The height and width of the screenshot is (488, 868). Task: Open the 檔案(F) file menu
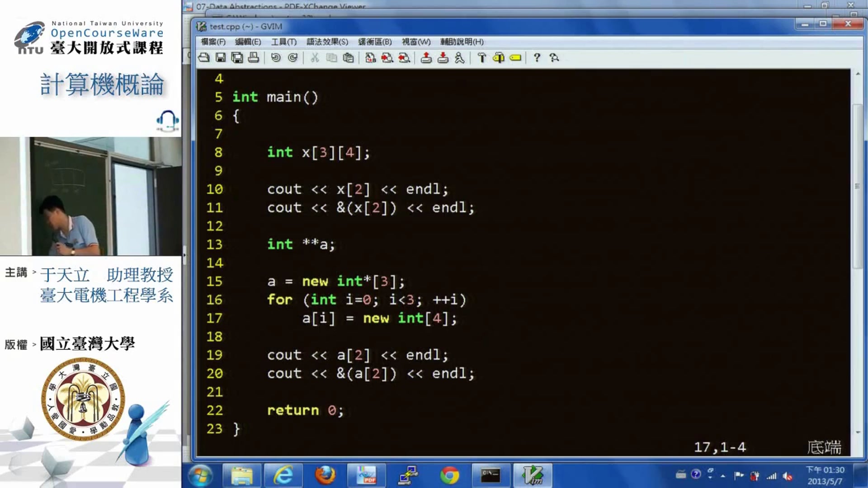point(213,42)
